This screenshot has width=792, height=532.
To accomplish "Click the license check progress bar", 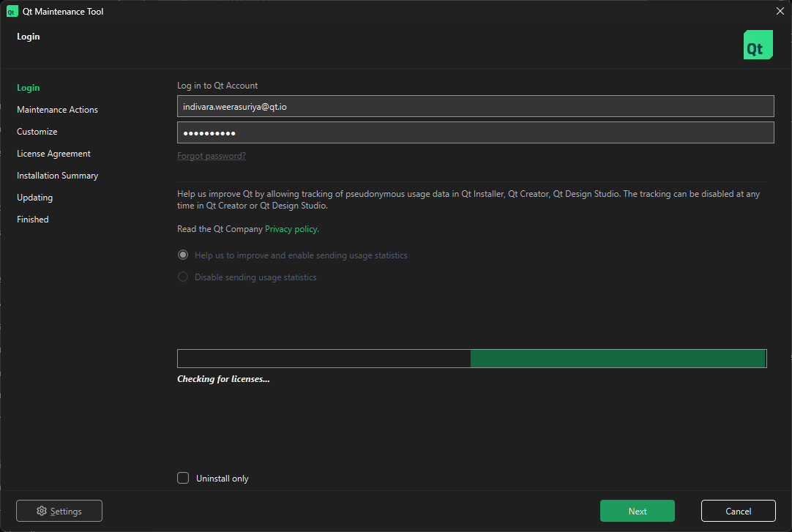I will point(472,359).
